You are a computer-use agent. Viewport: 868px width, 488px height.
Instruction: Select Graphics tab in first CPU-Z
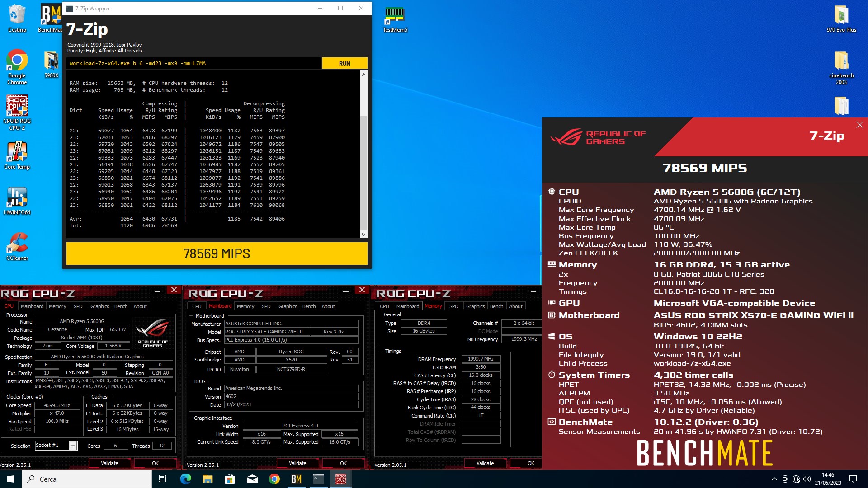pos(100,306)
